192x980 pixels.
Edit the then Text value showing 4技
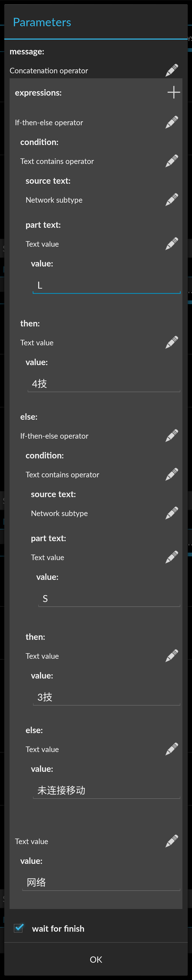tap(172, 342)
